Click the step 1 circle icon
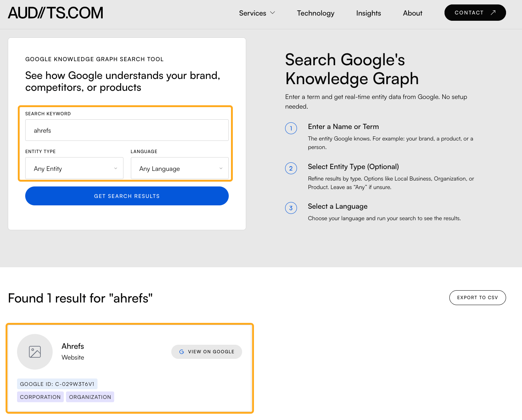This screenshot has height=420, width=522. (x=291, y=128)
